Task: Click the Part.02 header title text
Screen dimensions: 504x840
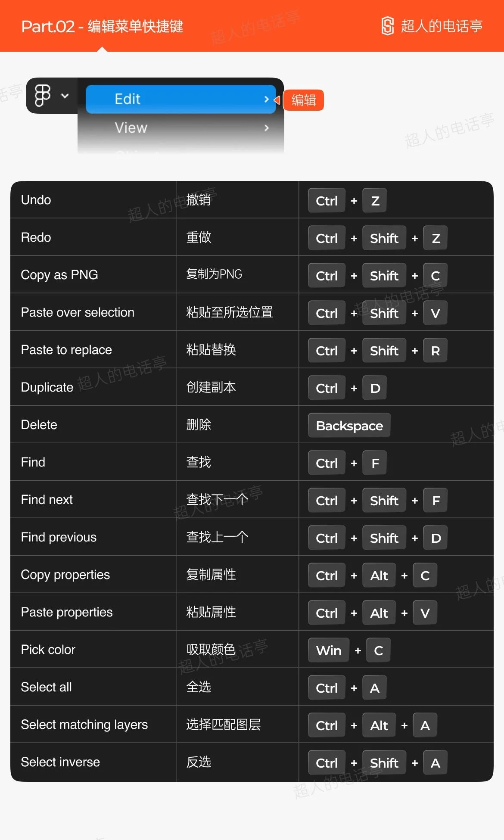Action: pyautogui.click(x=102, y=27)
